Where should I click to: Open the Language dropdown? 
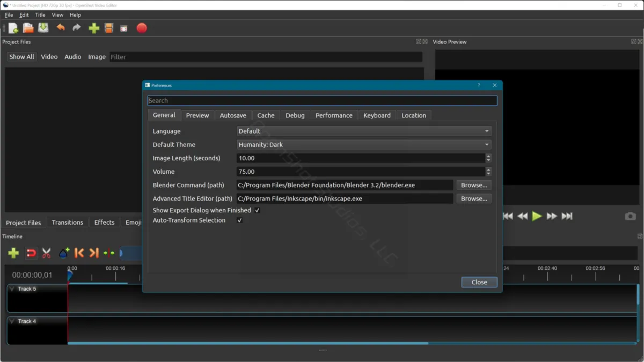coord(363,131)
